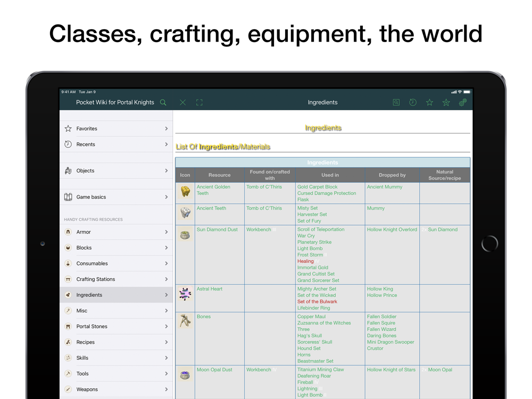The height and width of the screenshot is (399, 532).
Task: Open the Weapons category label
Action: click(x=87, y=389)
